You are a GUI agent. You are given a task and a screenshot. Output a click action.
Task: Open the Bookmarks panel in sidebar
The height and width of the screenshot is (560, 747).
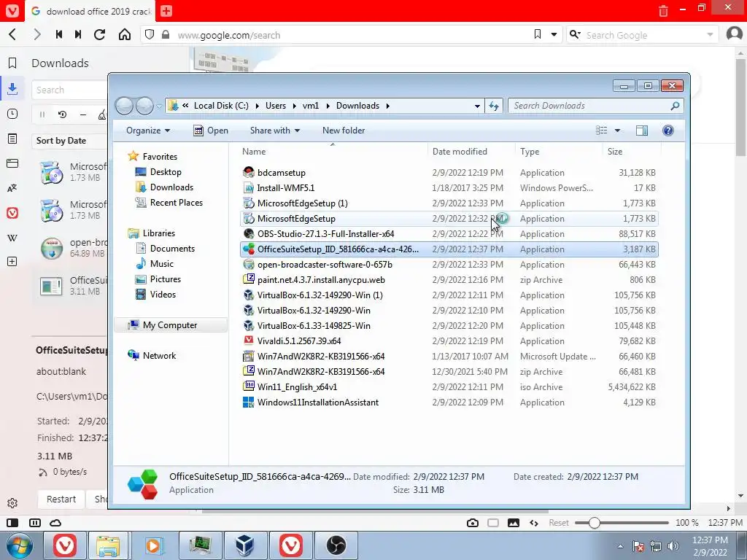point(12,63)
